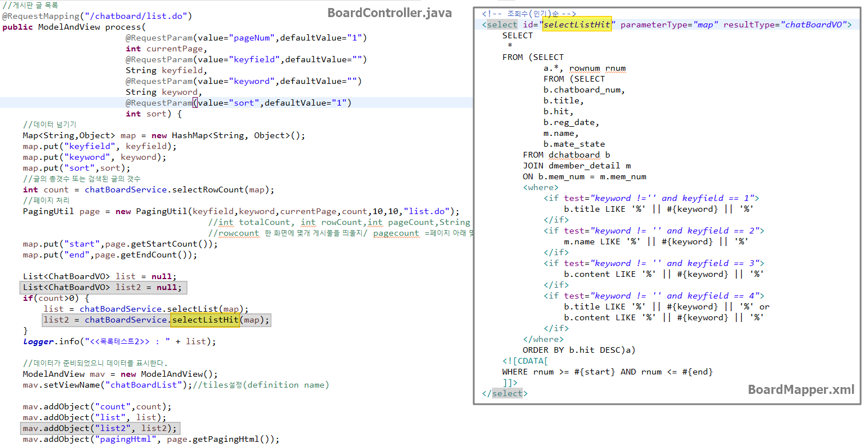Click the '<![CDATA[' line
This screenshot has width=868, height=447.
(x=525, y=361)
